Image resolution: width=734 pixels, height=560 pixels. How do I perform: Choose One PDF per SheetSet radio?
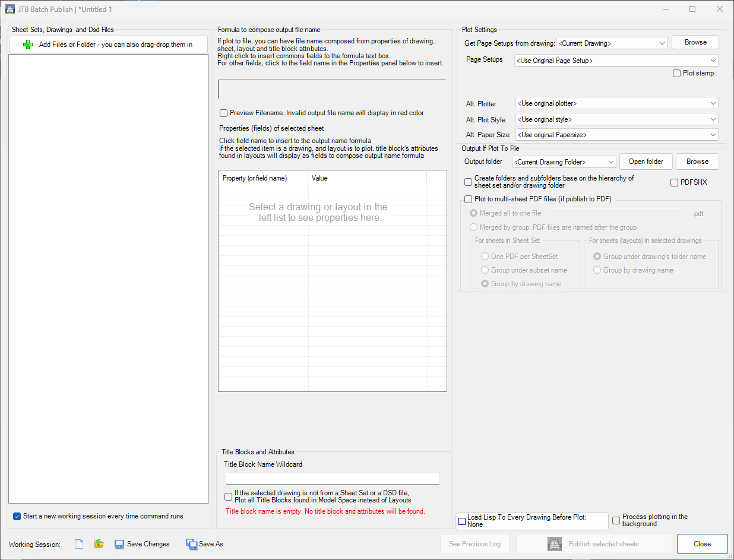coord(485,257)
